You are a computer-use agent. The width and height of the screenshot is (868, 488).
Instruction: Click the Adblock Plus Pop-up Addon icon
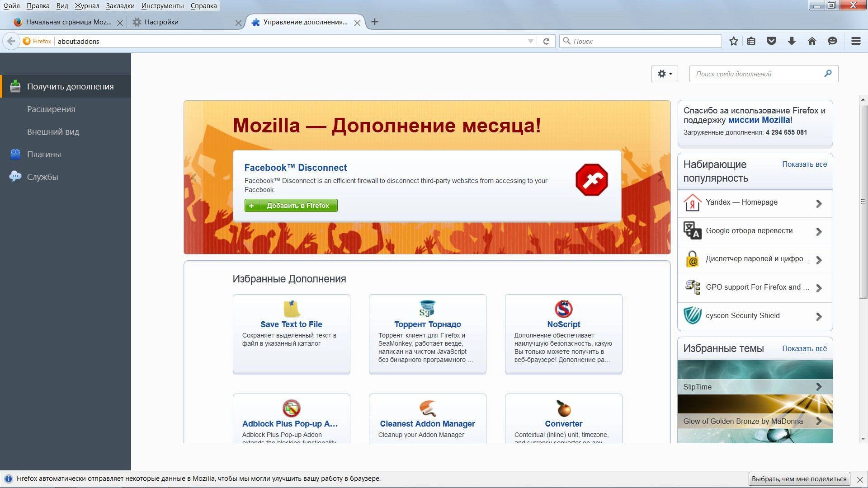(x=292, y=408)
